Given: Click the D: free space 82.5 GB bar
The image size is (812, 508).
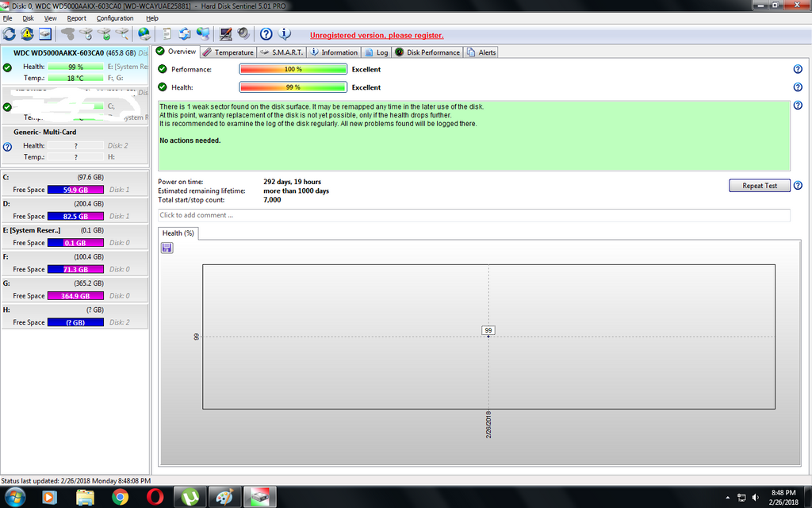Looking at the screenshot, I should pos(75,216).
